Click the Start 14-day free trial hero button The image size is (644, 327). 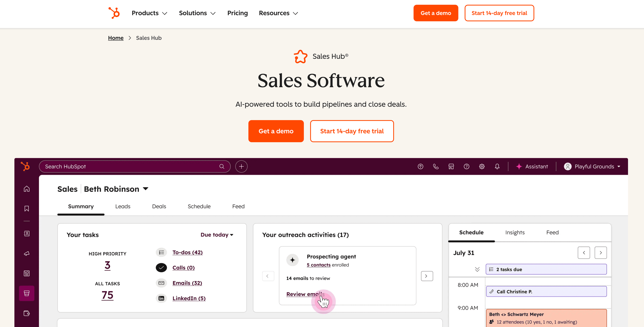click(x=352, y=131)
